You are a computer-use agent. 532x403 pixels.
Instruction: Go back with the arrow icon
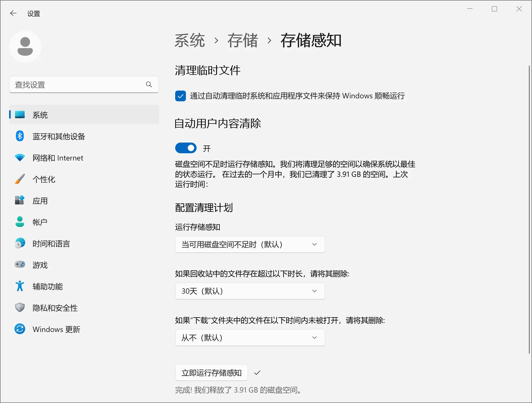(x=13, y=13)
